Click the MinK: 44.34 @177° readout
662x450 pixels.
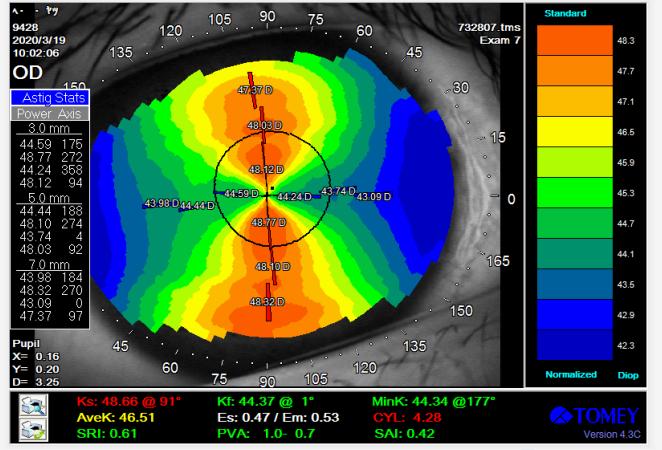click(434, 401)
